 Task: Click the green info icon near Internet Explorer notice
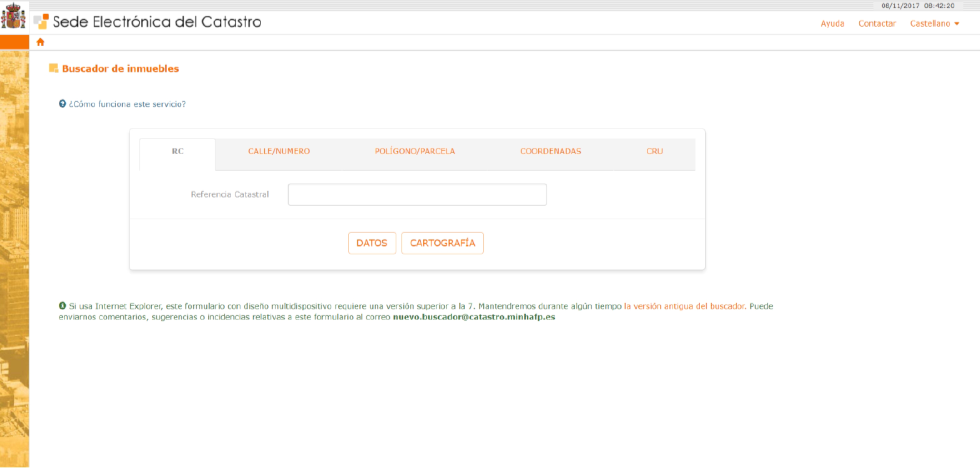(x=62, y=306)
